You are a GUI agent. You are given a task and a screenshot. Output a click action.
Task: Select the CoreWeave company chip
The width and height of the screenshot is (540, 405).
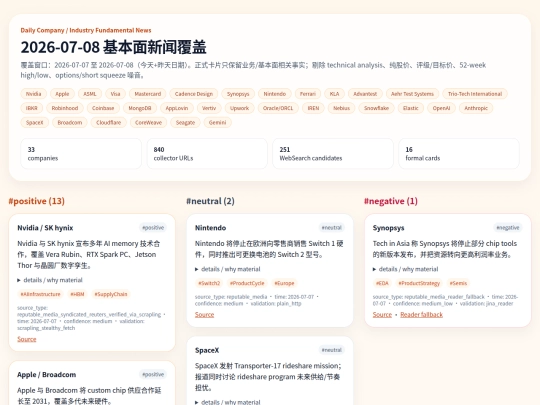pos(148,123)
